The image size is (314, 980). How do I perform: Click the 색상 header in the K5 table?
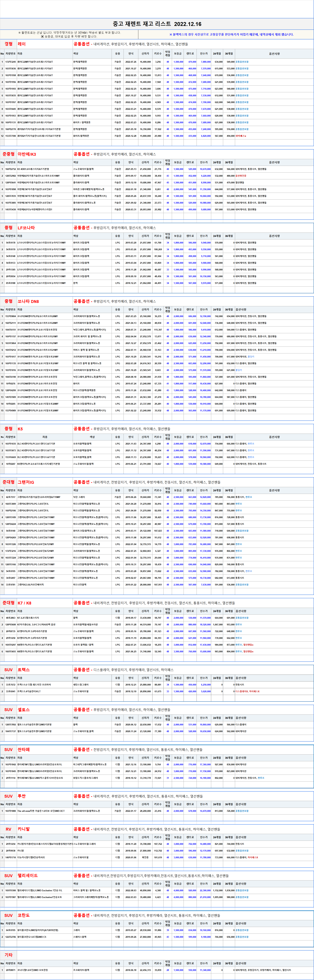92,437
